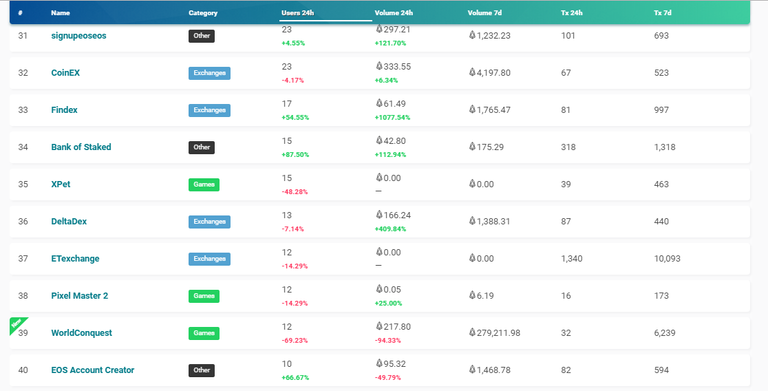
Task: Click EOS icon beside 297.21 volume
Action: (379, 29)
